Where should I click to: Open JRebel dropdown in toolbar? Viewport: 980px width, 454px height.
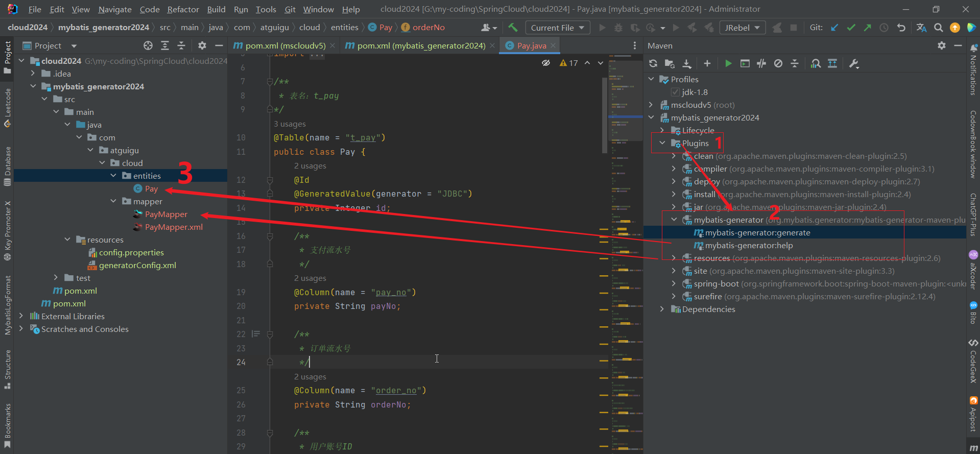click(742, 28)
